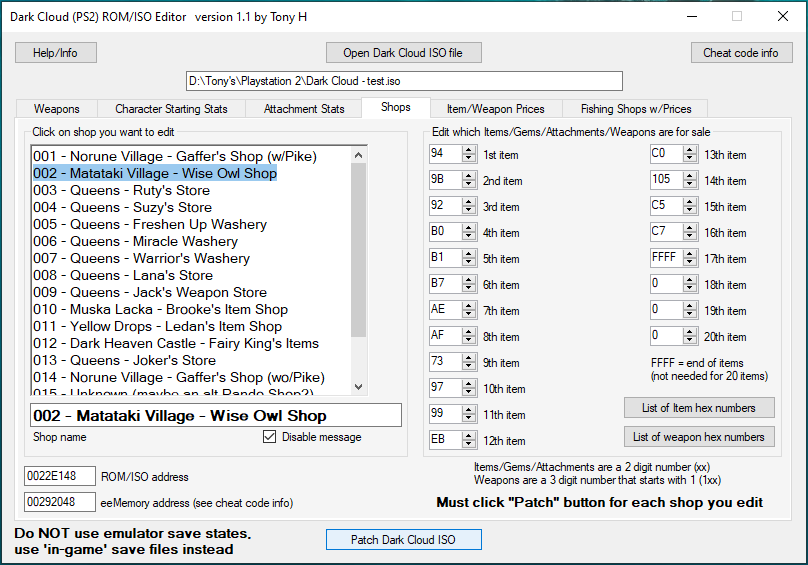This screenshot has width=808, height=565.
Task: Click up arrow on 13th item spinner
Action: click(x=690, y=150)
